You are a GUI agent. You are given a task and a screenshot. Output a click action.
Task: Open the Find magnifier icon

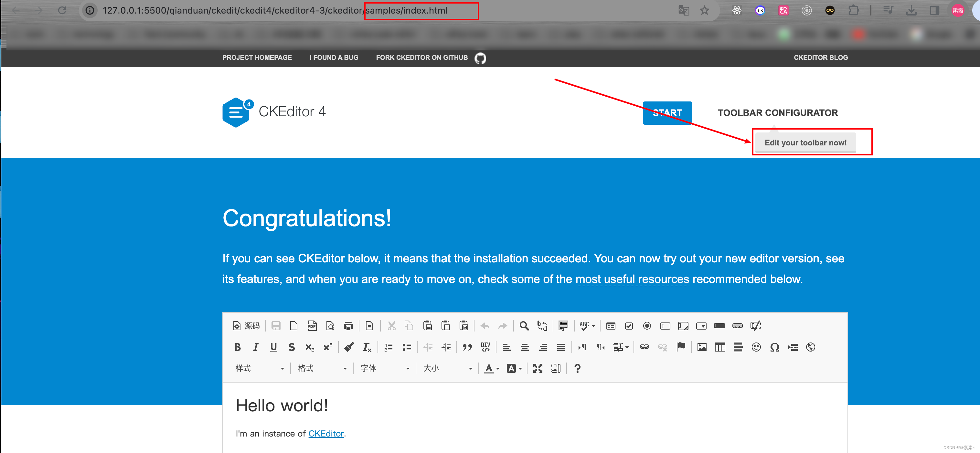coord(524,326)
